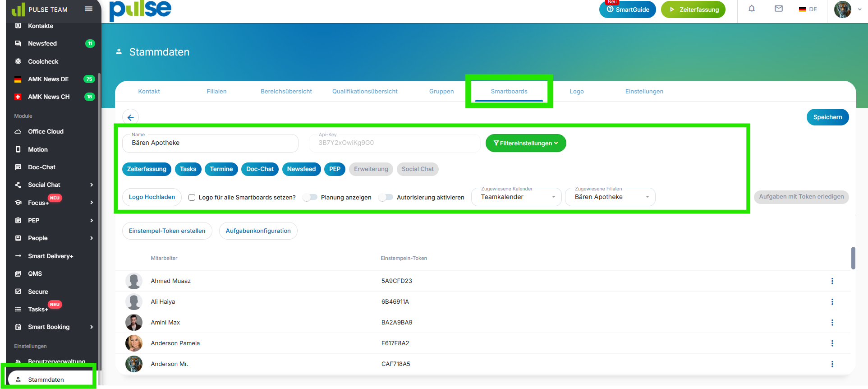This screenshot has height=389, width=868.
Task: Toggle 'Planung anzeigen' switch
Action: tap(310, 197)
